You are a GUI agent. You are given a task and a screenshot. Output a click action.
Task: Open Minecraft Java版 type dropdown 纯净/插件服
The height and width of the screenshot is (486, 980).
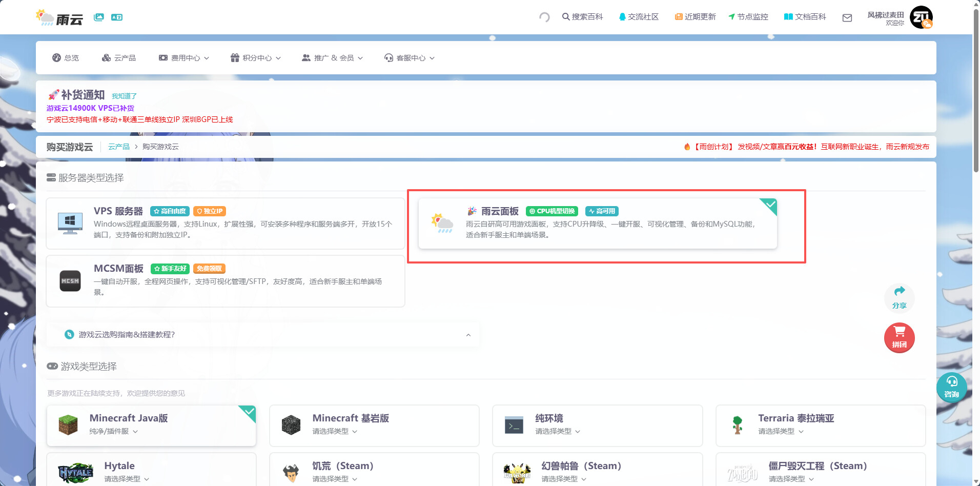pyautogui.click(x=113, y=431)
